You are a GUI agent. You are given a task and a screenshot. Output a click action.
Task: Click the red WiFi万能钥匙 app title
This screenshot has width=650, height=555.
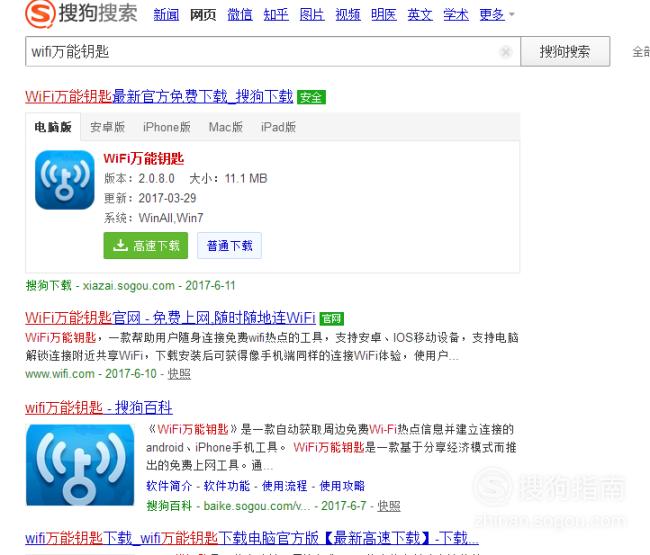144,158
